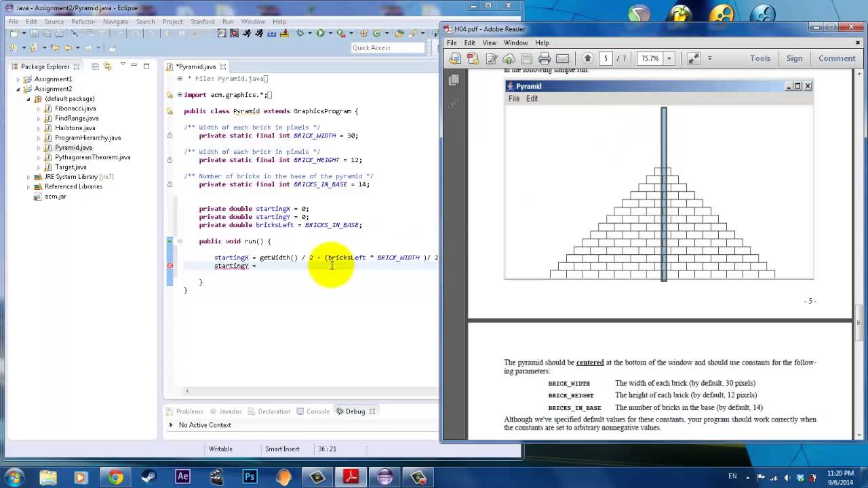
Task: Open the Stanford menu in Eclipse
Action: pyautogui.click(x=202, y=22)
